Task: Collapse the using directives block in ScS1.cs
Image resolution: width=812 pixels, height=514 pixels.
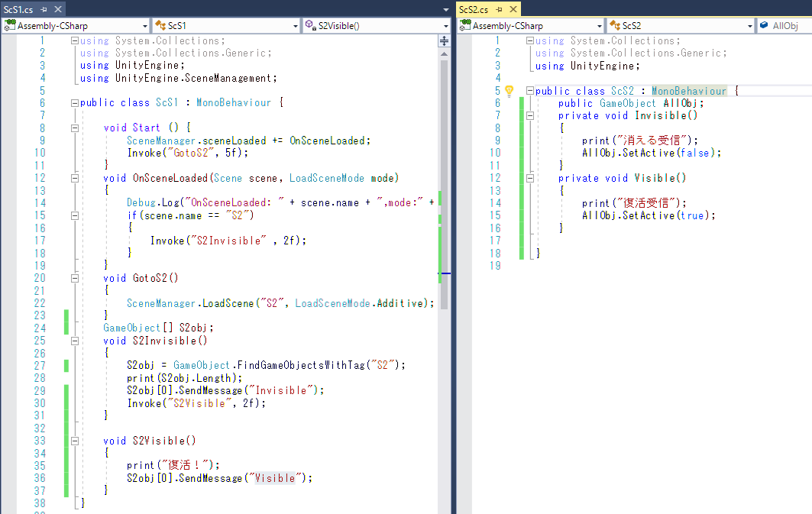Action: (75, 40)
